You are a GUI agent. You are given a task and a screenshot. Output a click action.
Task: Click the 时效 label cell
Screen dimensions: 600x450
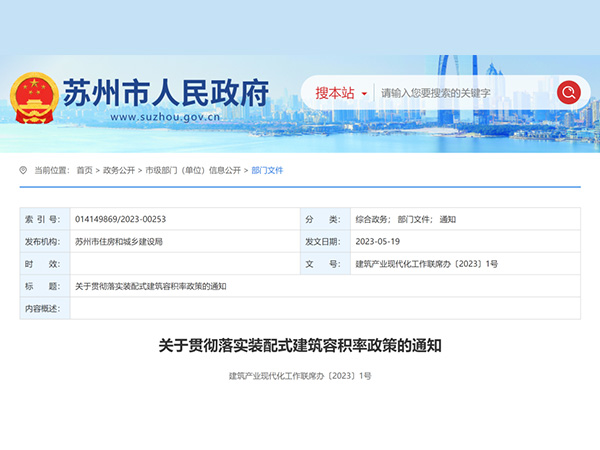45,264
